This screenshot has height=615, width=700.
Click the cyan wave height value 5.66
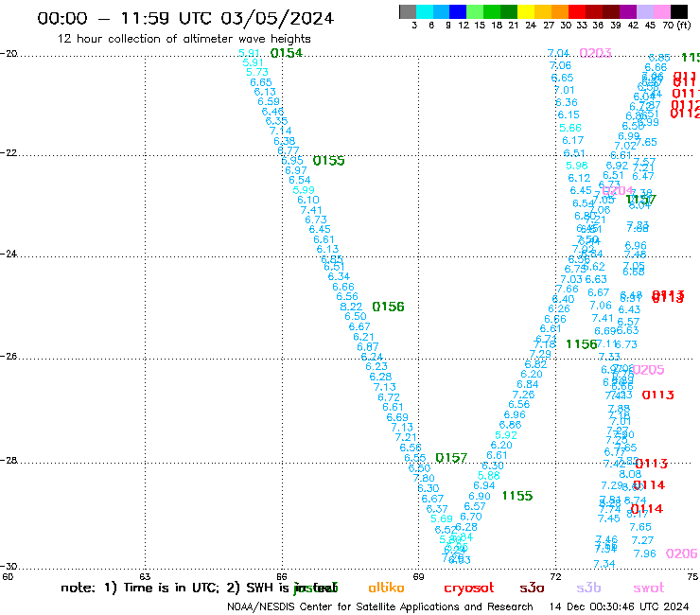[x=570, y=128]
